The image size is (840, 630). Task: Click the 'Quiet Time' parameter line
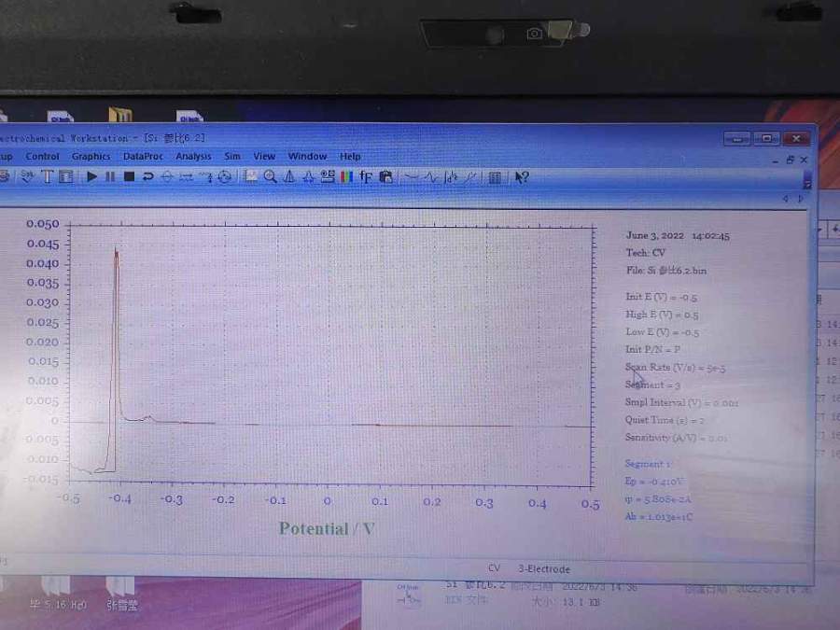click(665, 419)
